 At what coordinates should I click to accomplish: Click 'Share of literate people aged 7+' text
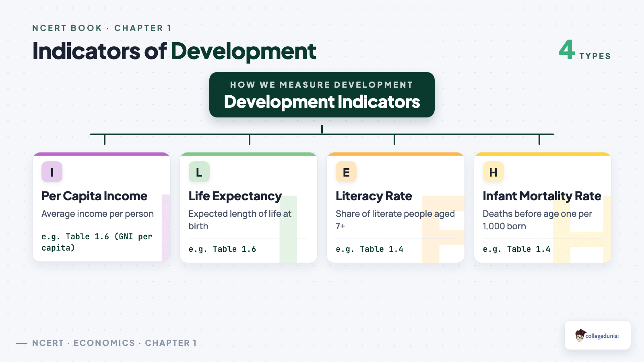(395, 220)
